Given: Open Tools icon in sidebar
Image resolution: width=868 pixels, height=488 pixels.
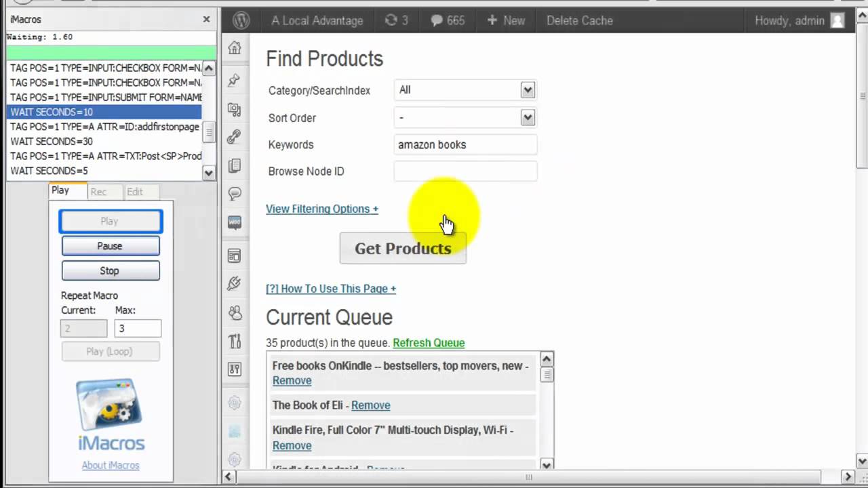Looking at the screenshot, I should 235,341.
